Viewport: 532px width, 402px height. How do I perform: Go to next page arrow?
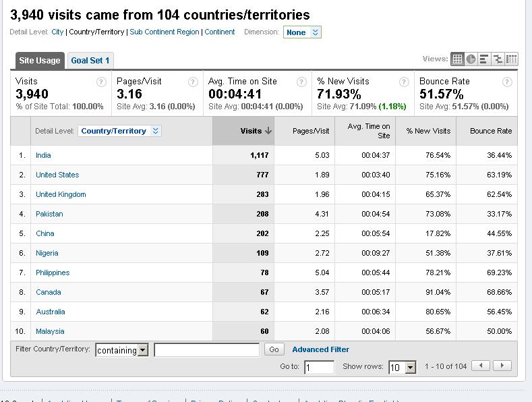[502, 366]
